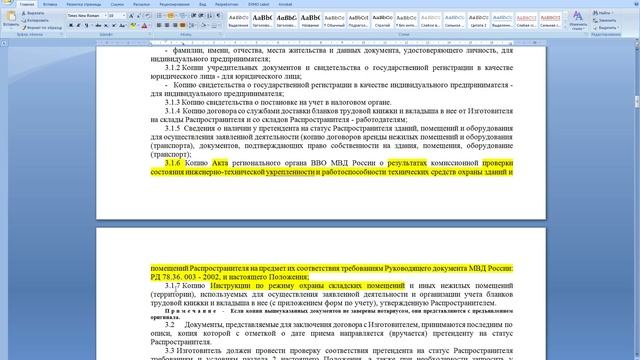
Task: Open the Times New Roman font name dropdown
Action: (x=105, y=16)
